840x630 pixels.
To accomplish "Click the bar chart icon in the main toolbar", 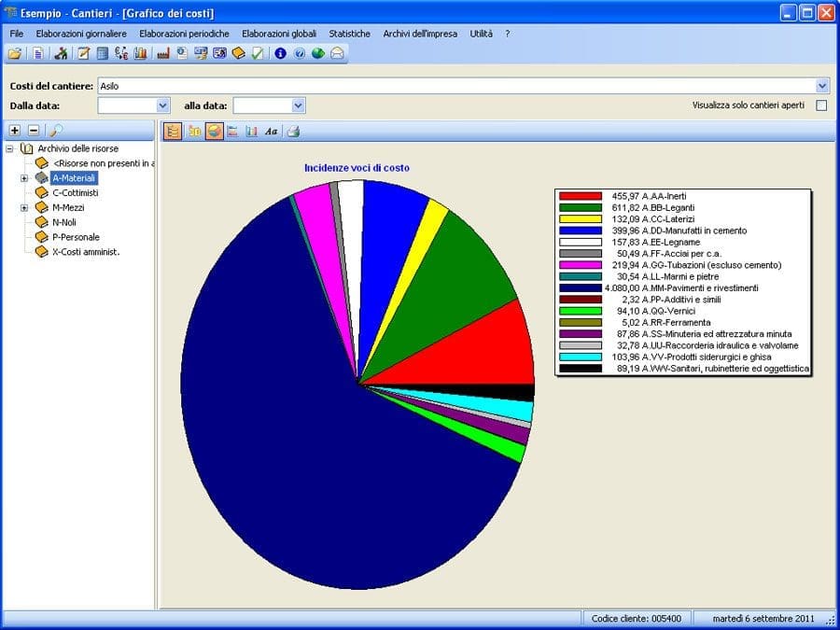I will pos(140,53).
